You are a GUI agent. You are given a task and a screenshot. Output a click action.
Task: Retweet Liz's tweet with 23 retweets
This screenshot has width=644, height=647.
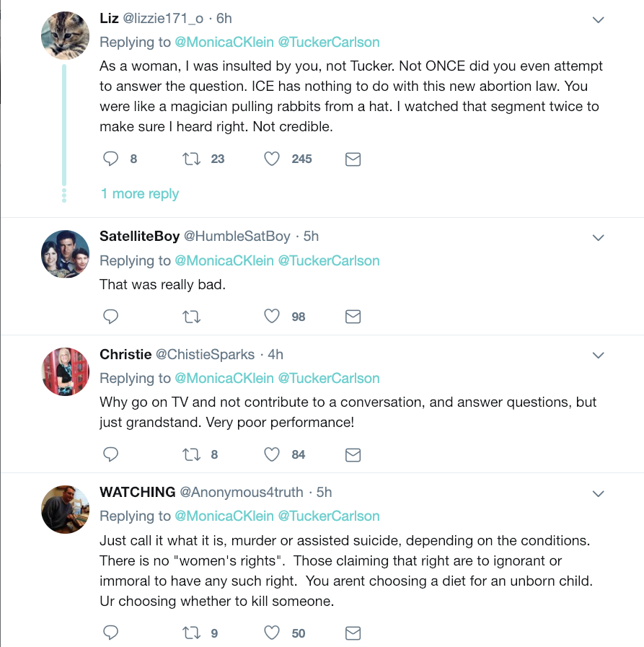191,159
